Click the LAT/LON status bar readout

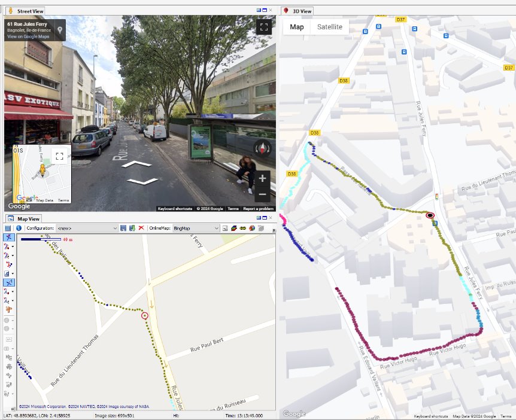(x=37, y=416)
